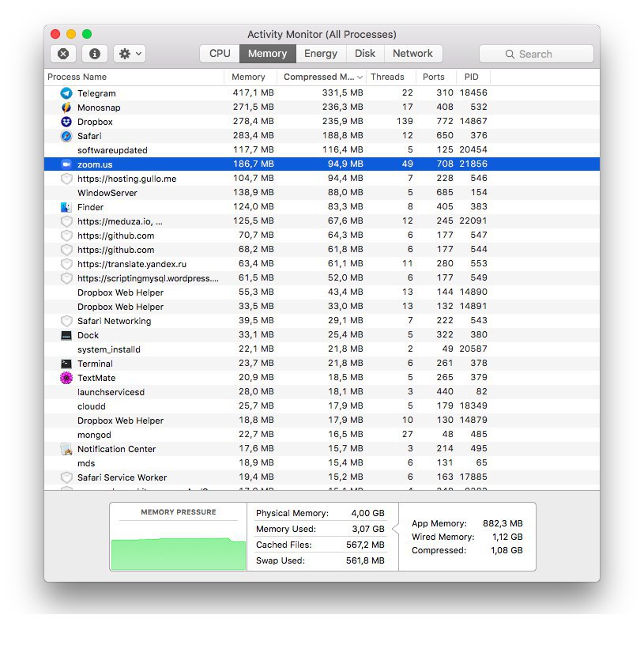Click Swap Used value 561,8 MB

365,560
